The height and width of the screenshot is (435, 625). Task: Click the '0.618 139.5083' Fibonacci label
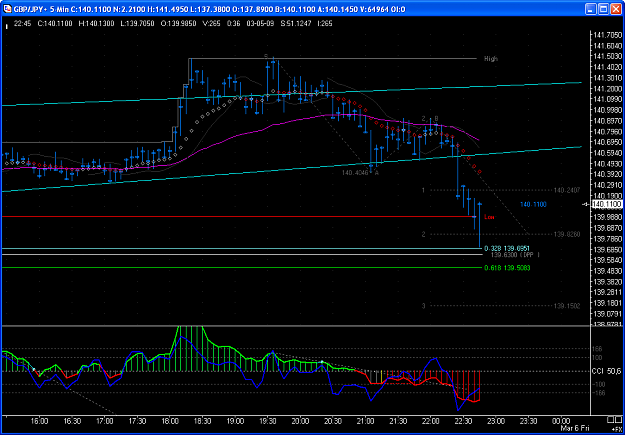507,268
